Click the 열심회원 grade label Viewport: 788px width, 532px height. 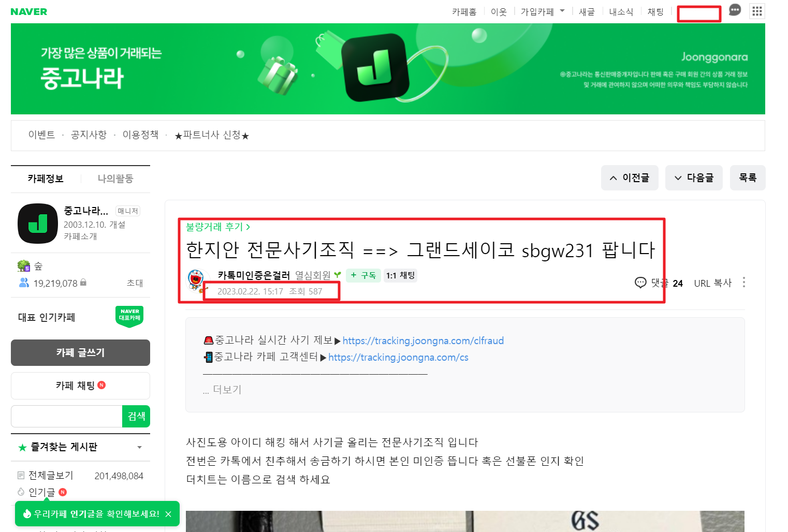tap(313, 275)
